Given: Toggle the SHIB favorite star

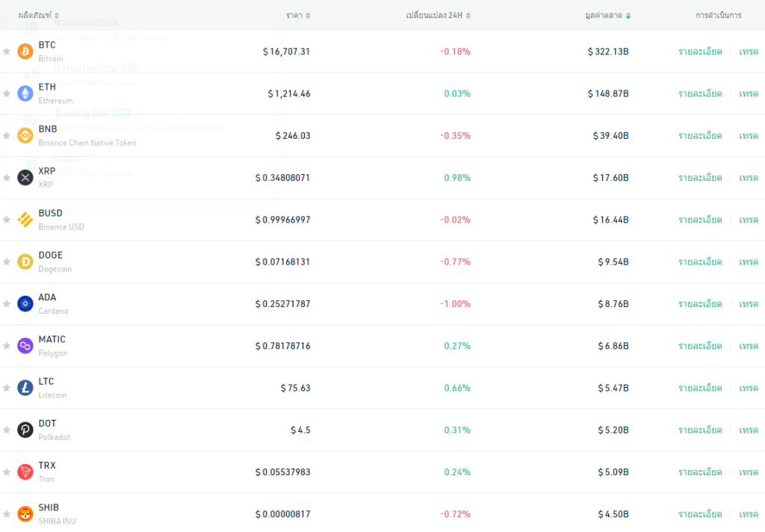Looking at the screenshot, I should tap(7, 514).
